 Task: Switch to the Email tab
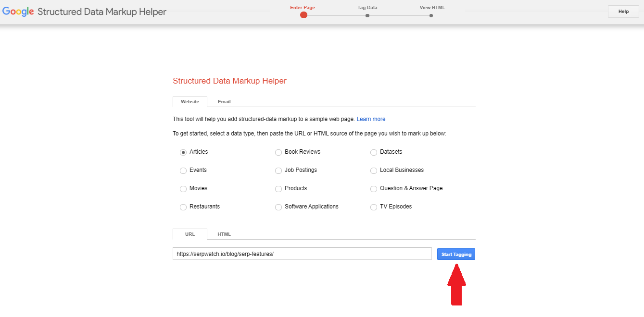click(224, 102)
